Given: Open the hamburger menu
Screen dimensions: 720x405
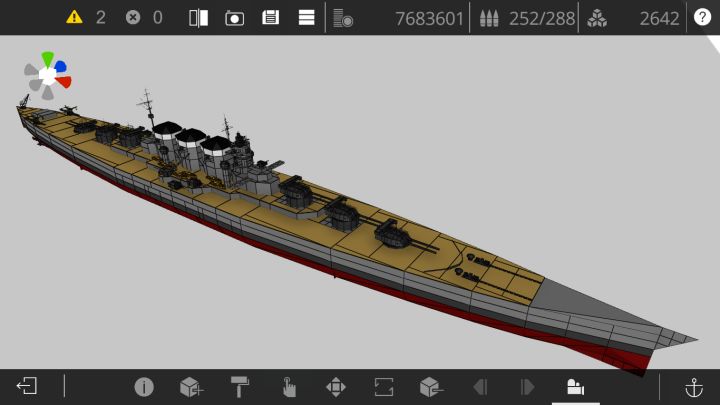Looking at the screenshot, I should [x=306, y=18].
